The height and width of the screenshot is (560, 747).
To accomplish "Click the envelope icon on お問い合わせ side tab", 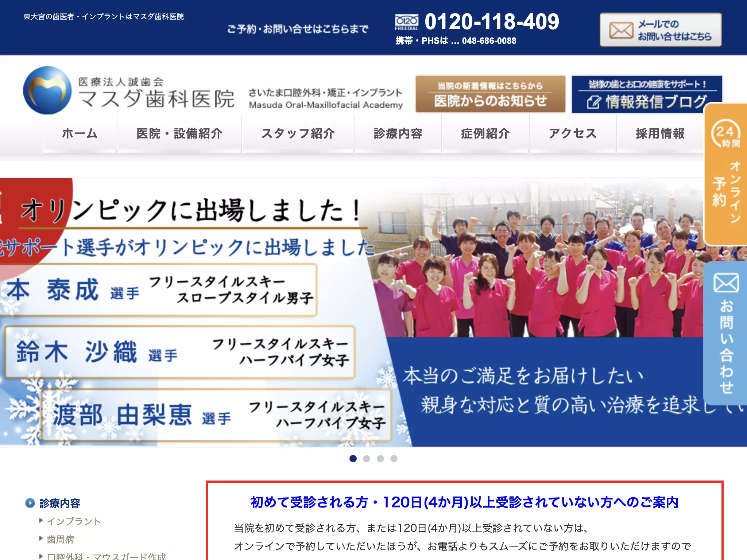I will [726, 283].
